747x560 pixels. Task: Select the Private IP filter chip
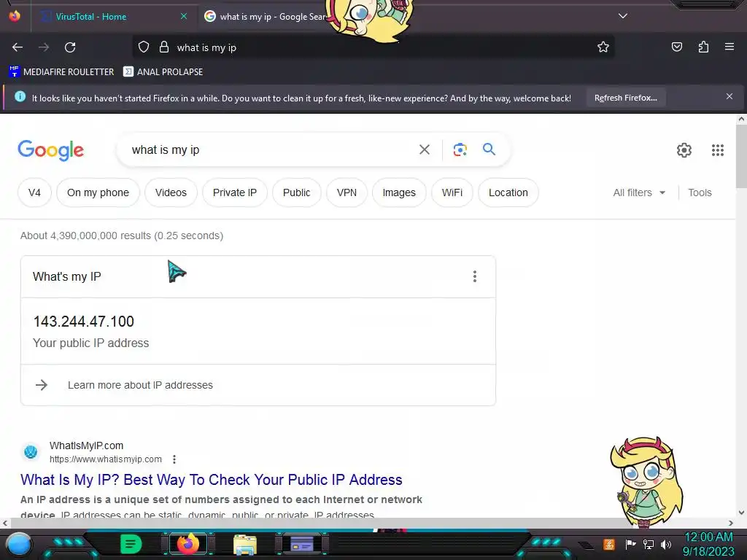(234, 192)
